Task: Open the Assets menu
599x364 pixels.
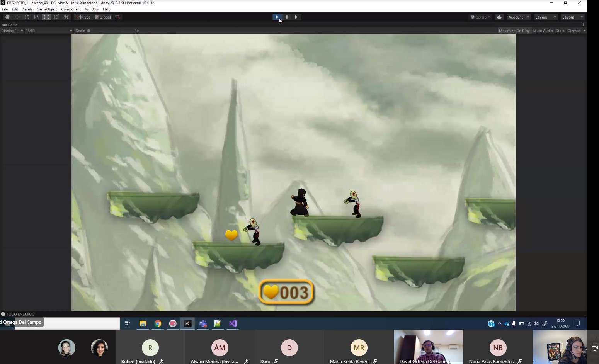Action: click(27, 9)
